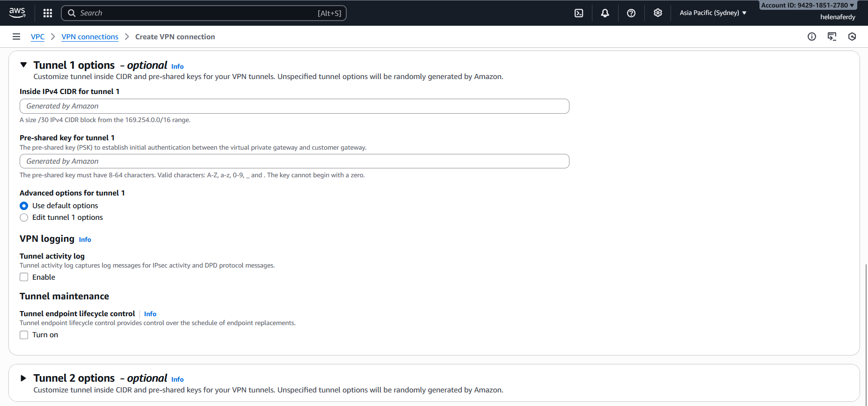This screenshot has width=868, height=406.
Task: Click the Inside IPv4 CIDR input field
Action: (x=294, y=106)
